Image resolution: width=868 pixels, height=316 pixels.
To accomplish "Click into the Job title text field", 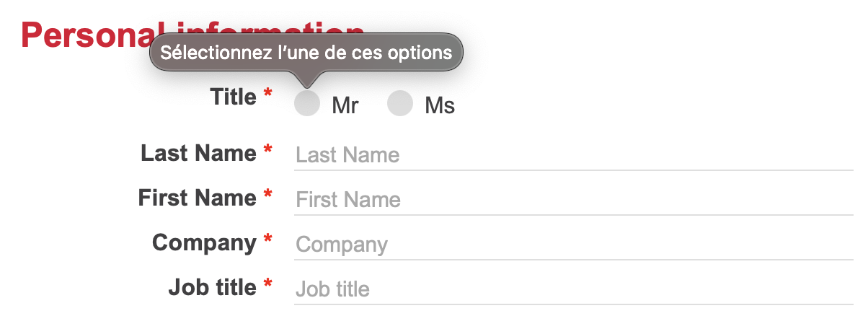I will tap(572, 289).
